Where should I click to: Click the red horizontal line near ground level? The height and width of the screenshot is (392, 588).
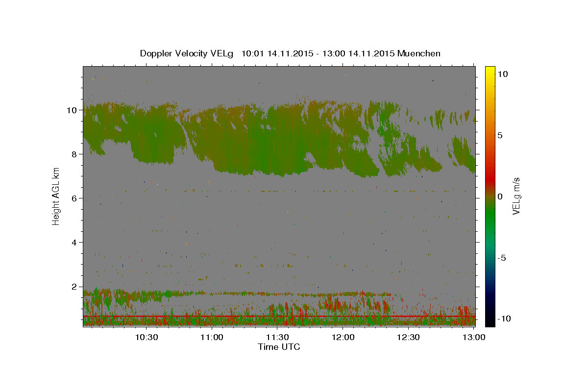[279, 317]
